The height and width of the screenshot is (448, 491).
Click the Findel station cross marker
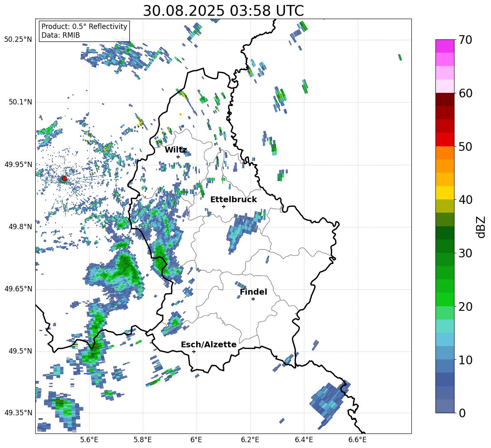pos(253,299)
